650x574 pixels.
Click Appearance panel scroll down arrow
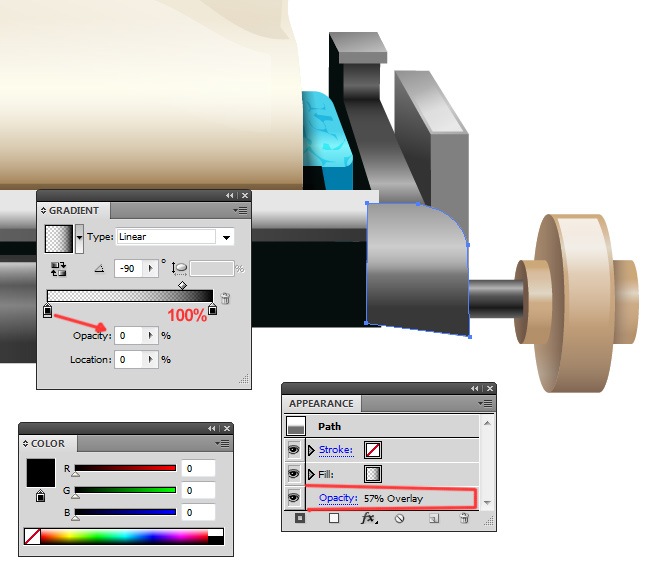click(488, 502)
